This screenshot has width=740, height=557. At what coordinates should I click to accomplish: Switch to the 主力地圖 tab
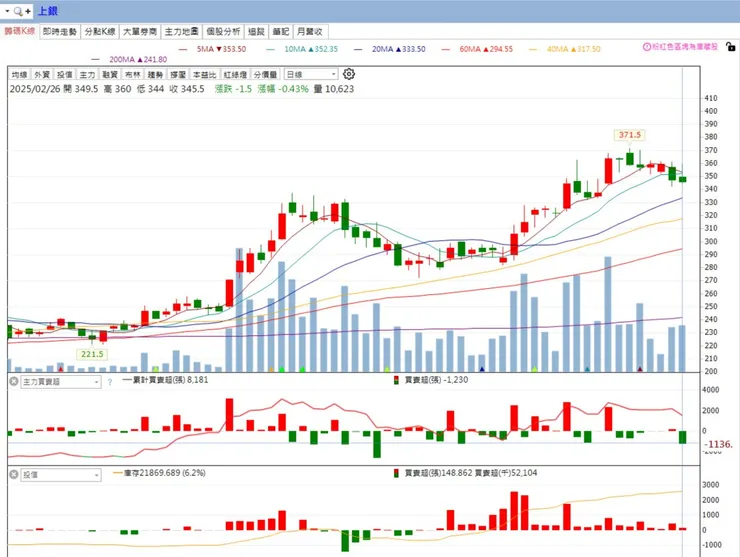point(182,32)
